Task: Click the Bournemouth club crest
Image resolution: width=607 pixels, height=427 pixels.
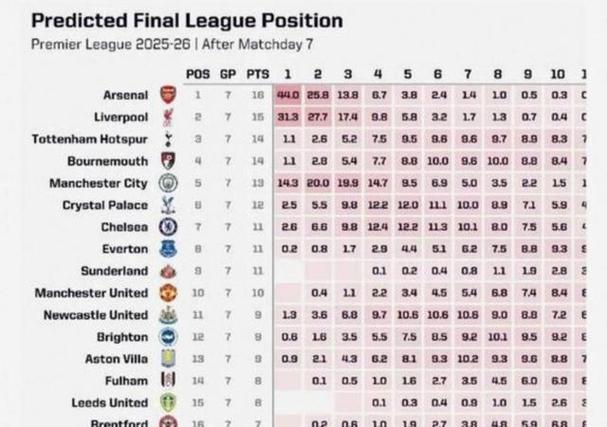Action: tap(167, 161)
